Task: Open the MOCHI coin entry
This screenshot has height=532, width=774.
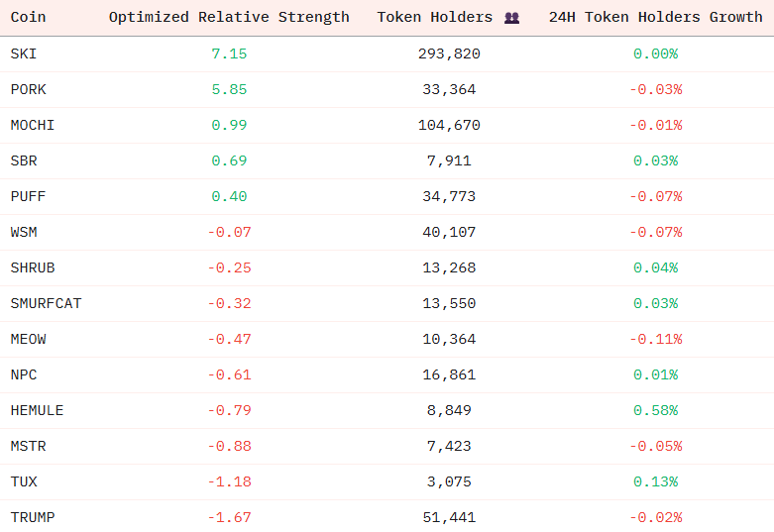Action: (32, 125)
